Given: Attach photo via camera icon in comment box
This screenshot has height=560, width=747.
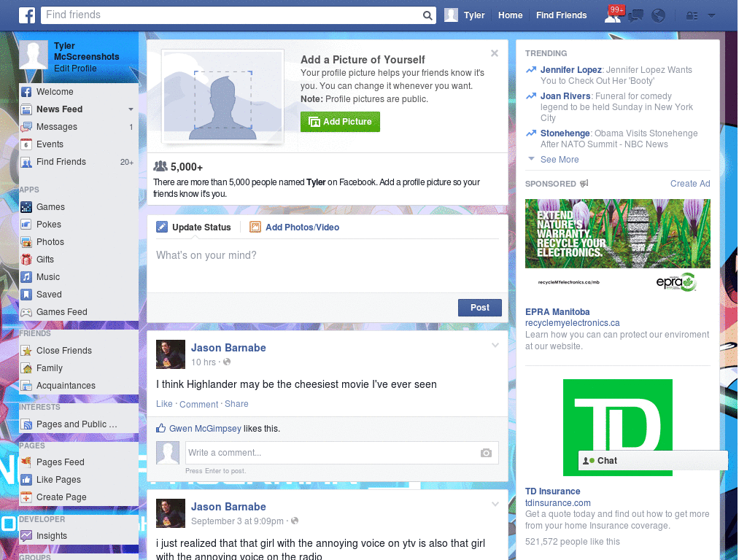Looking at the screenshot, I should (x=486, y=453).
